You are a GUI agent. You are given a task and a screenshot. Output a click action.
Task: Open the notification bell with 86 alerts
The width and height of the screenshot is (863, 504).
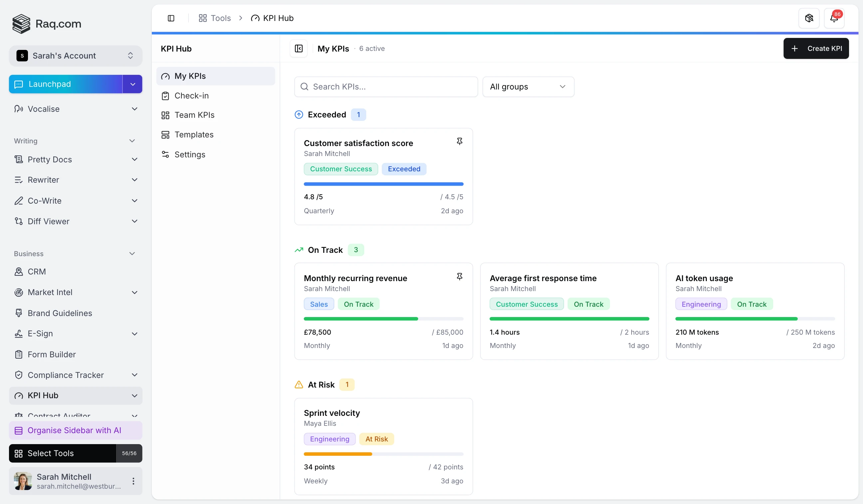[x=835, y=18]
